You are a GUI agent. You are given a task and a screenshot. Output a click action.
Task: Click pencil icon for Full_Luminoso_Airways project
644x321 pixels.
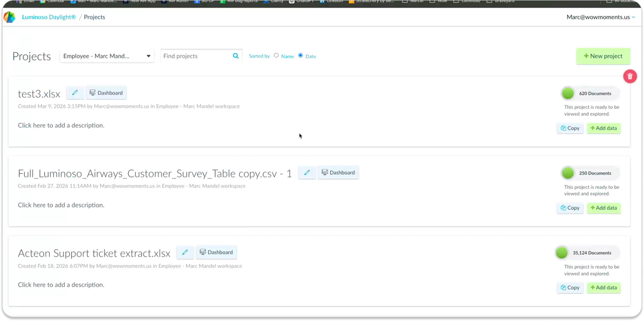click(x=307, y=173)
